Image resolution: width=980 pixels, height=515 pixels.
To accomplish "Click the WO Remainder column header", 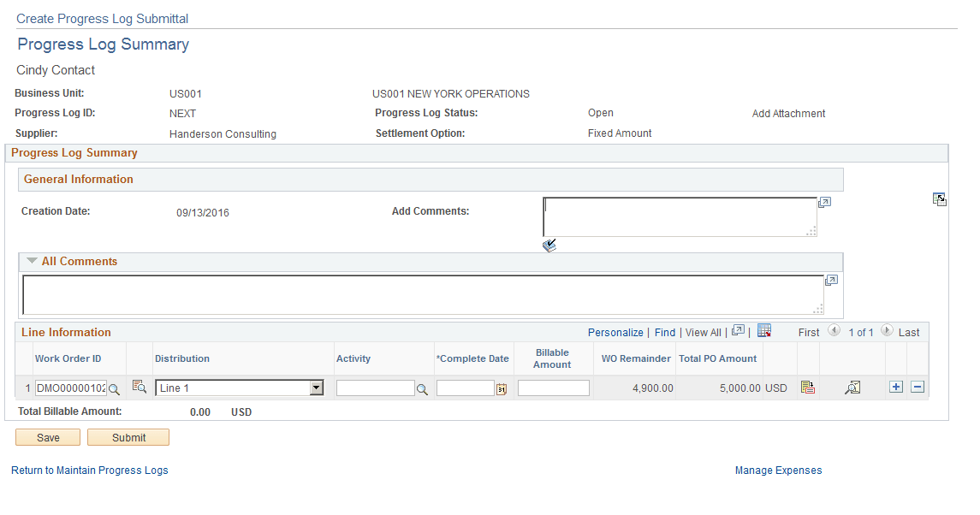I will pos(636,358).
